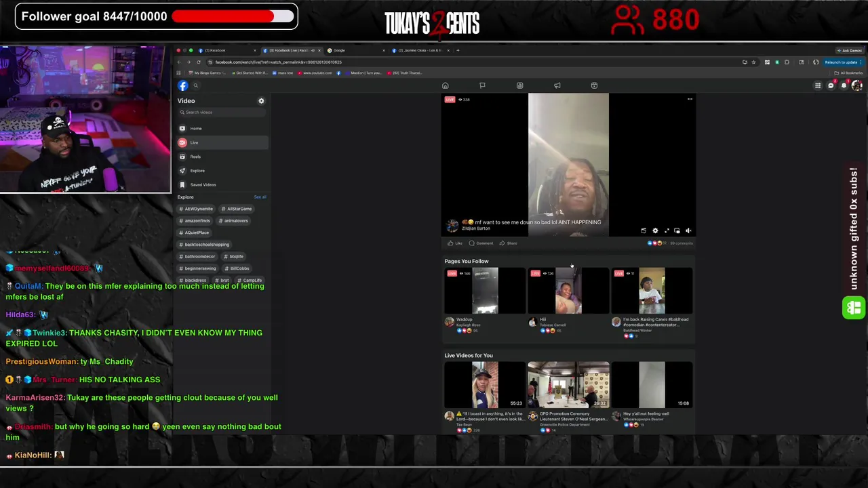Open the Reels icon in top nav
The height and width of the screenshot is (488, 868).
[x=594, y=85]
